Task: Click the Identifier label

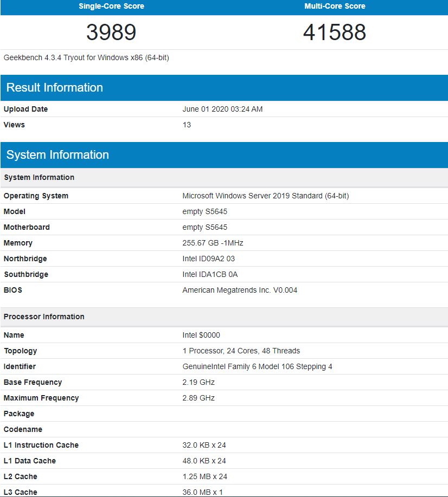Action: tap(20, 367)
